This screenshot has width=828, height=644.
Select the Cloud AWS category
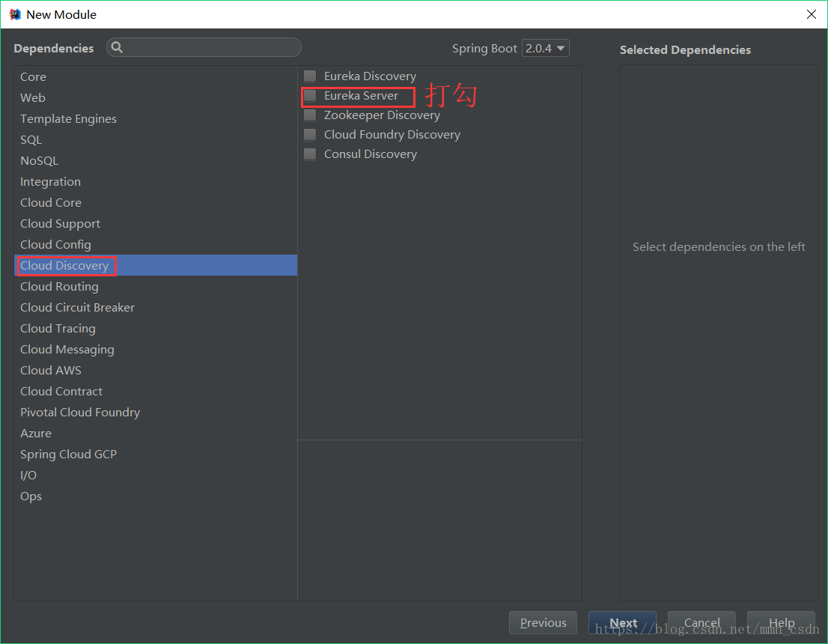coord(156,371)
